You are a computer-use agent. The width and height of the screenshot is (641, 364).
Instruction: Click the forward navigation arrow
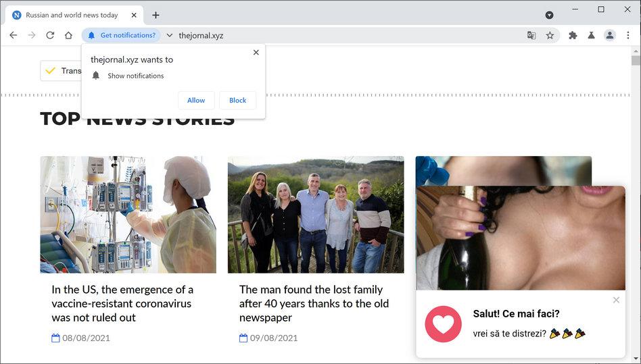click(32, 36)
